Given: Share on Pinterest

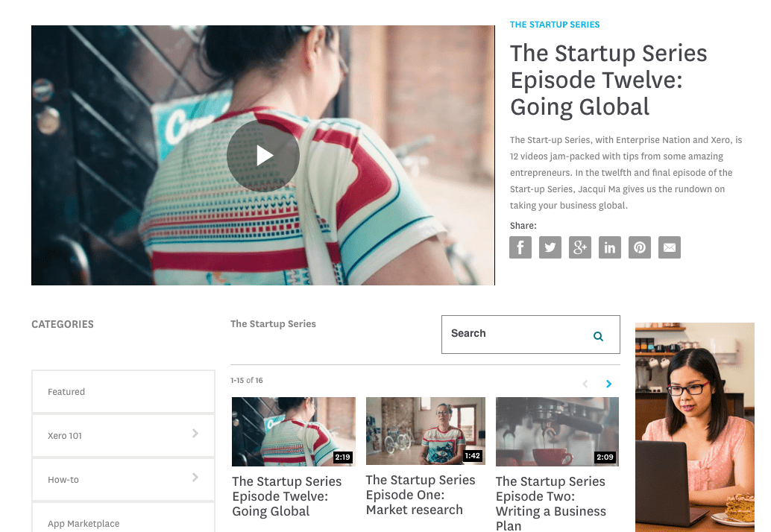Looking at the screenshot, I should [640, 247].
